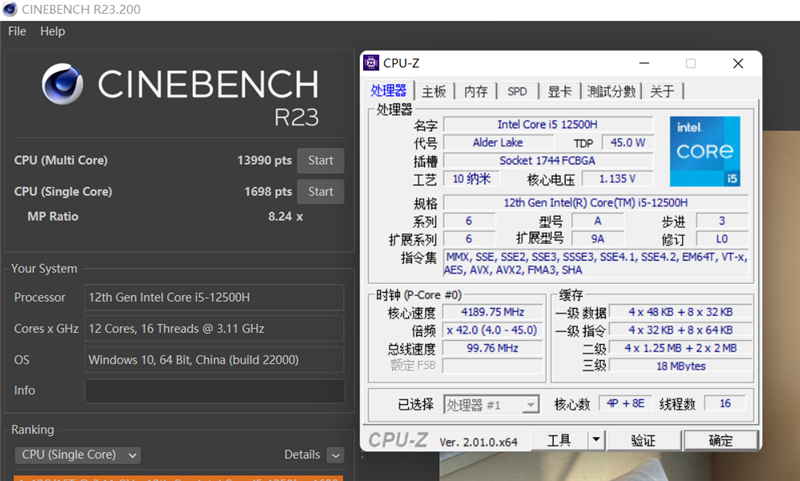Close the CPU-Z window
800x481 pixels.
pos(738,63)
